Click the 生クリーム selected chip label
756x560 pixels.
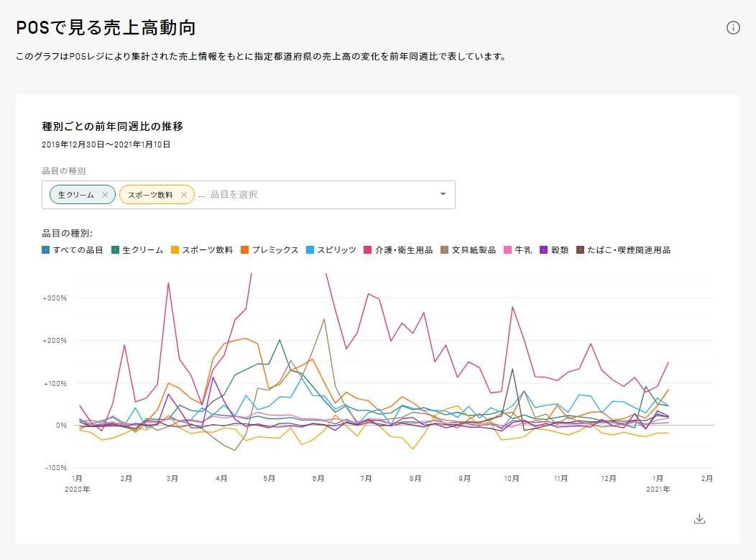click(75, 195)
